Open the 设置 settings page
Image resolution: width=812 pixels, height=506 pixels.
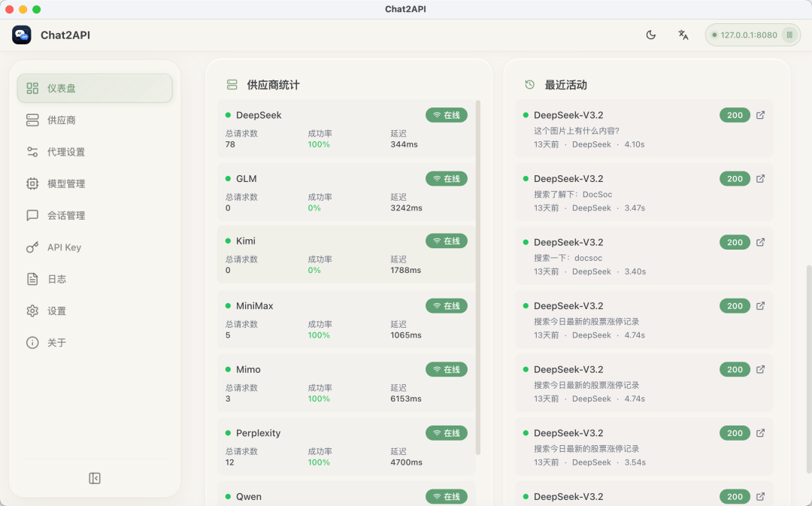95,311
